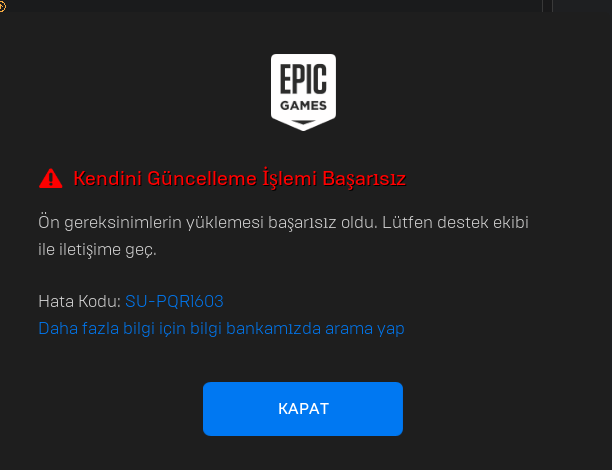
Task: Click the red warning triangle icon
Action: coord(50,178)
